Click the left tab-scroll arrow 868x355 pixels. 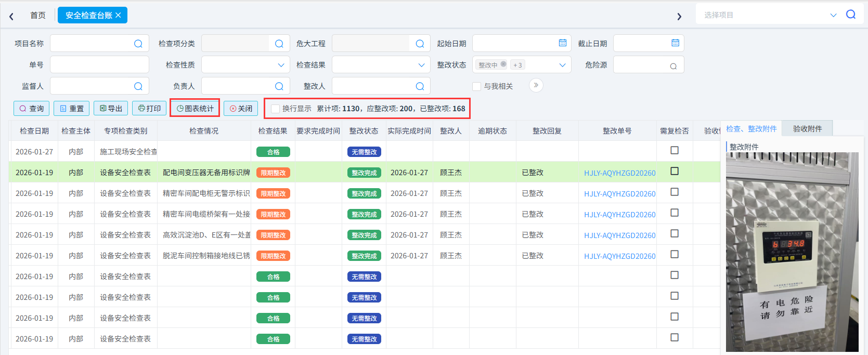click(x=11, y=17)
